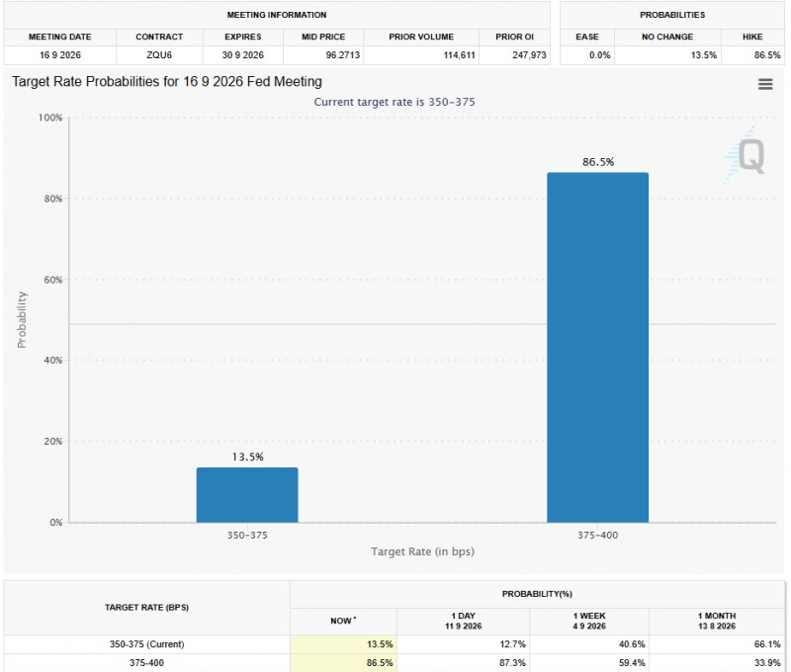Click the expiry date 30 9 2026
791x672 pixels.
pos(243,55)
